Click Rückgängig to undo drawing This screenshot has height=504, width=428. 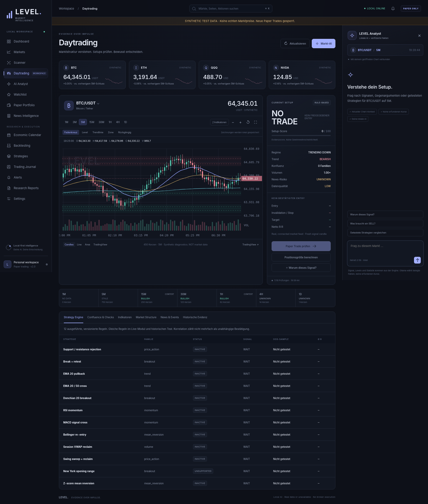pyautogui.click(x=125, y=132)
